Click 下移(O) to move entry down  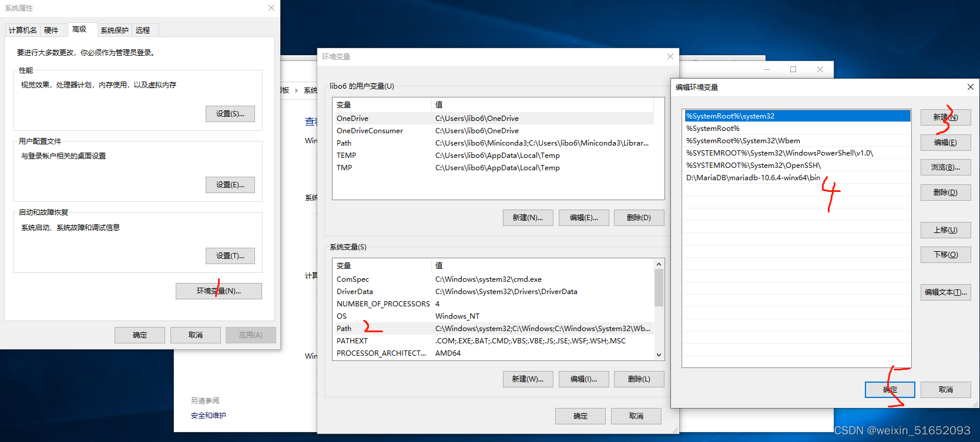click(x=945, y=255)
